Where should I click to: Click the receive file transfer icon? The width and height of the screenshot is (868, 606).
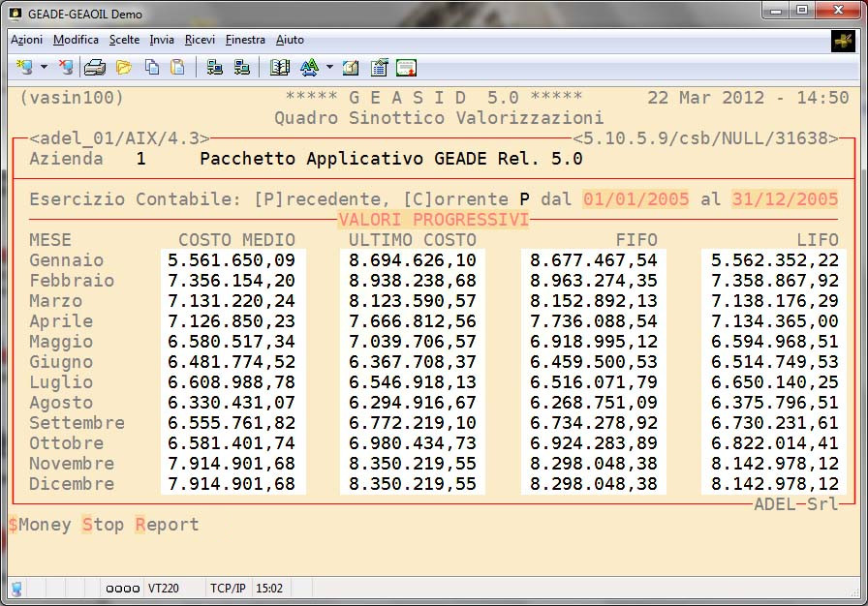pyautogui.click(x=242, y=67)
